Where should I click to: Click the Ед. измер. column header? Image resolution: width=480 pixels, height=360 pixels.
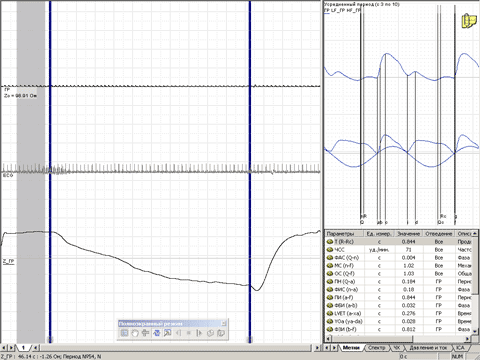click(380, 233)
